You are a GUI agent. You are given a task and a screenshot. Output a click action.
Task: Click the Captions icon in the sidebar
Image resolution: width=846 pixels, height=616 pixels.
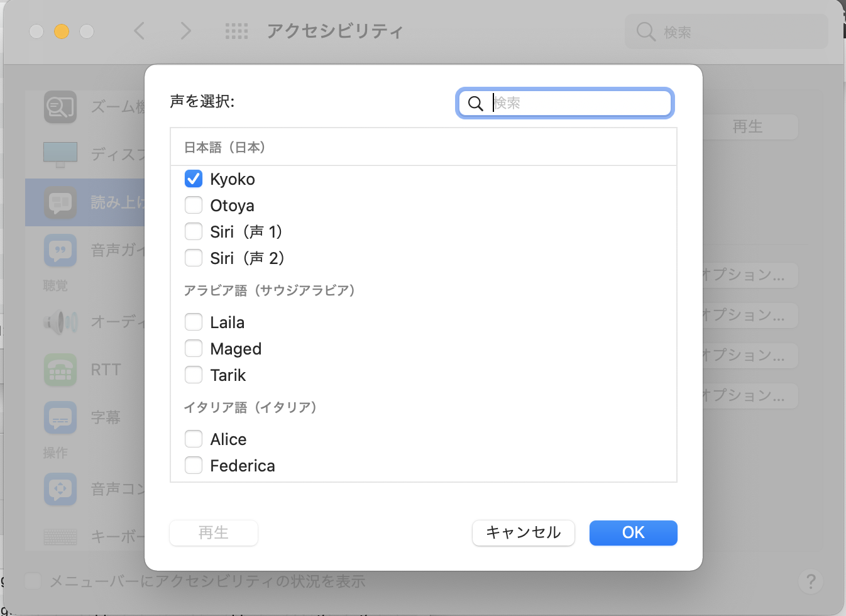(x=60, y=417)
